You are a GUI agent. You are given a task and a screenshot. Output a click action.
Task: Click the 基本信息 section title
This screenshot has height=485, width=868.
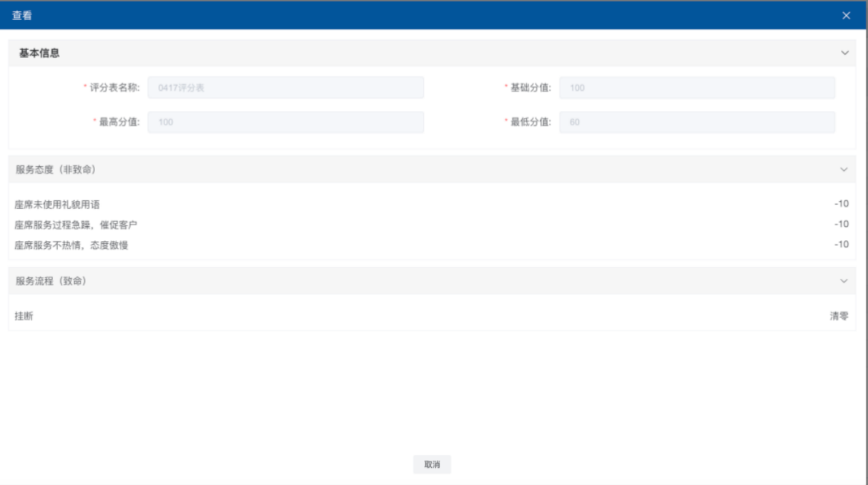[39, 54]
